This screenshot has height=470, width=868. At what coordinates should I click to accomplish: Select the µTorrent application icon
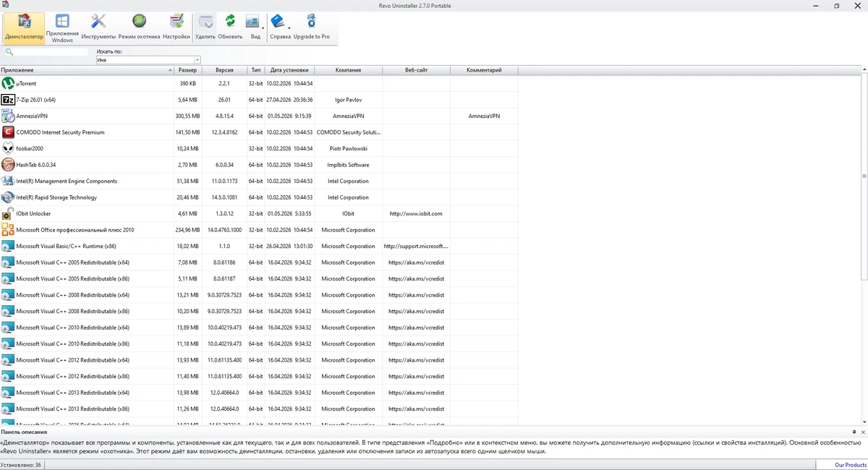8,83
